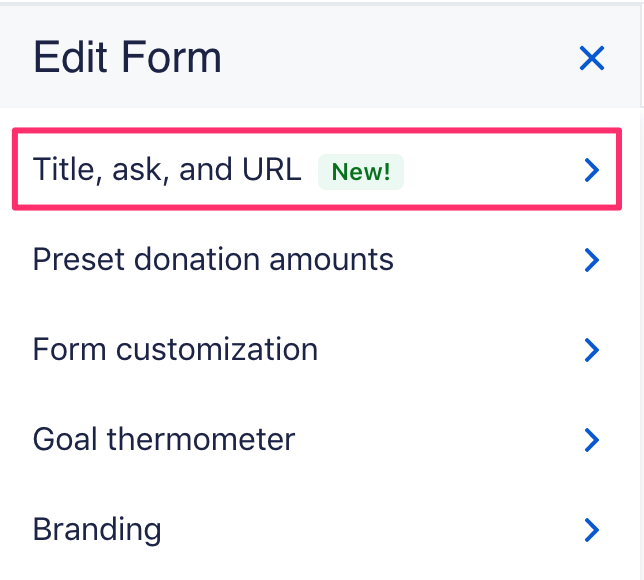Click the green New! badge
Viewport: 644px width, 580px height.
point(360,171)
